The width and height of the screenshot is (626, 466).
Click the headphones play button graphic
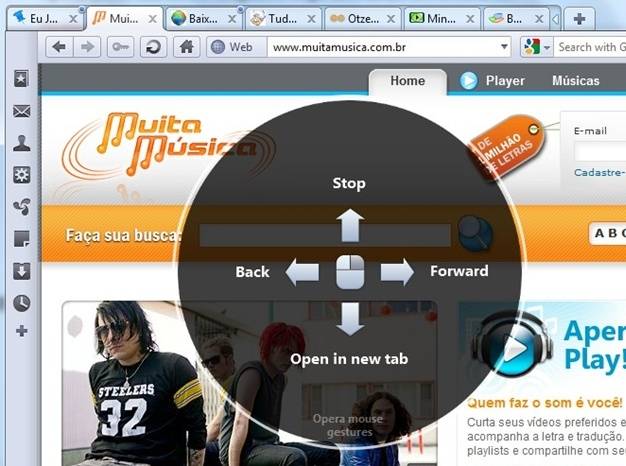pyautogui.click(x=512, y=344)
